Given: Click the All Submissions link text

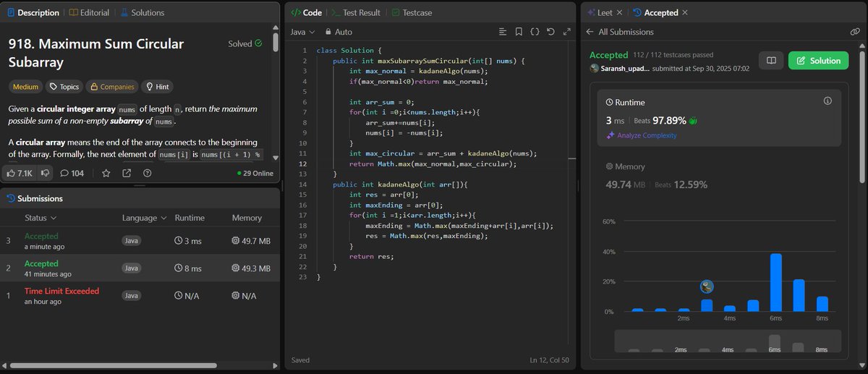Looking at the screenshot, I should (626, 32).
